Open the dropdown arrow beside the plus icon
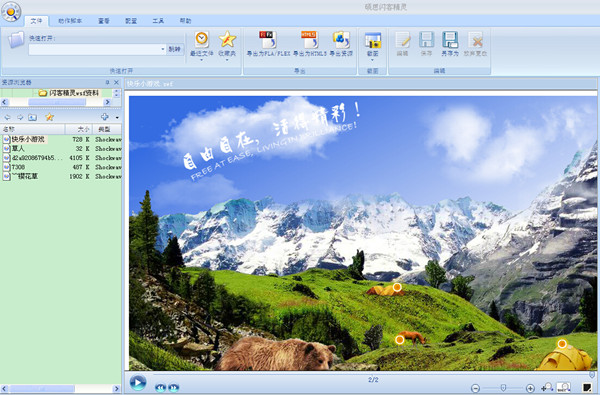600x395 pixels. pyautogui.click(x=117, y=118)
